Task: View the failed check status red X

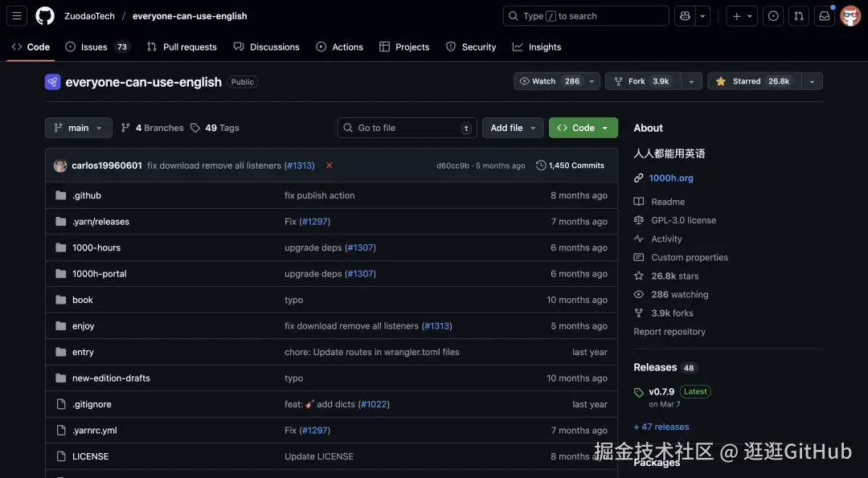Action: click(x=329, y=165)
